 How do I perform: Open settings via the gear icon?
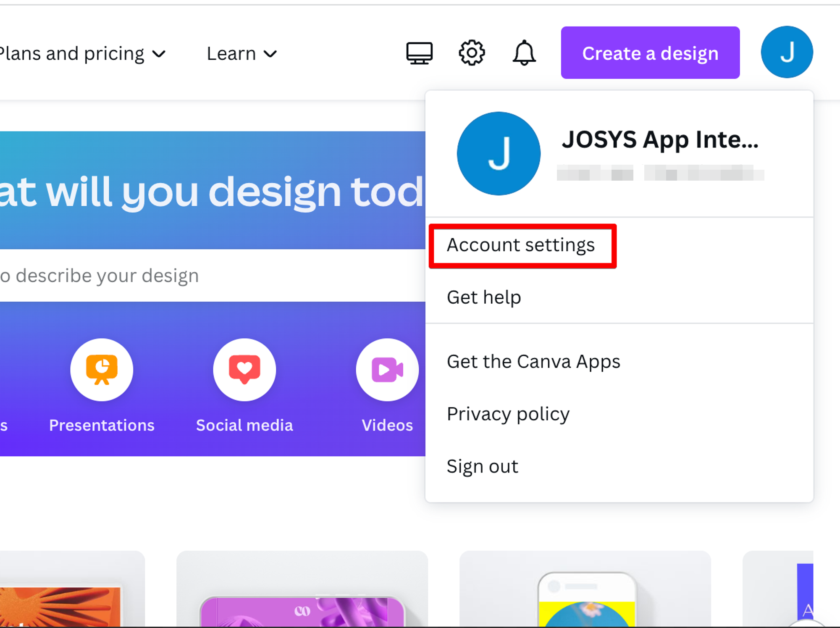pos(471,53)
